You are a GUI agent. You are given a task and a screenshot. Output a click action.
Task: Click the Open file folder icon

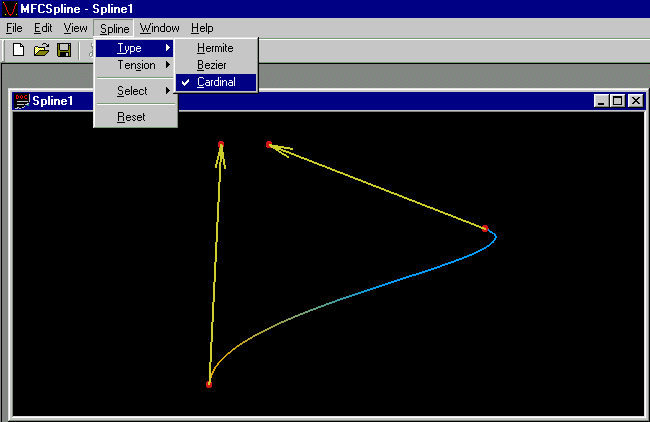point(41,50)
